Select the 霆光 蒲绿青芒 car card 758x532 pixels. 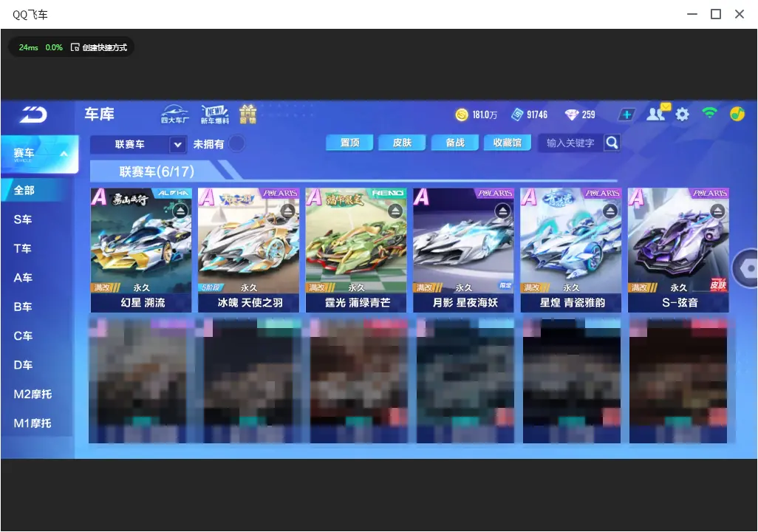(356, 250)
